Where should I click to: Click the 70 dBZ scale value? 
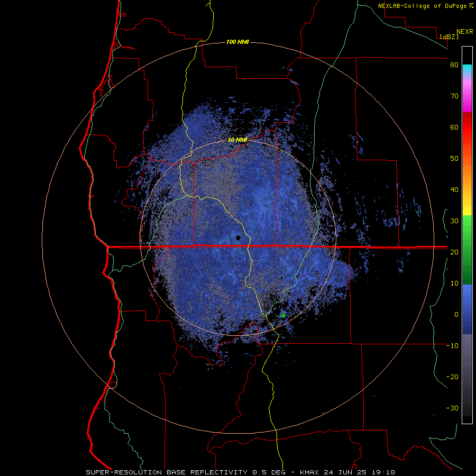[454, 96]
